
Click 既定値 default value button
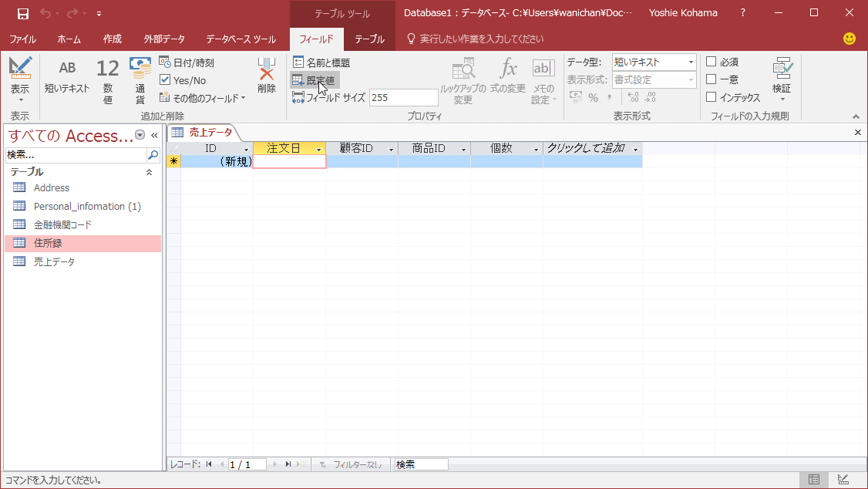(x=314, y=80)
